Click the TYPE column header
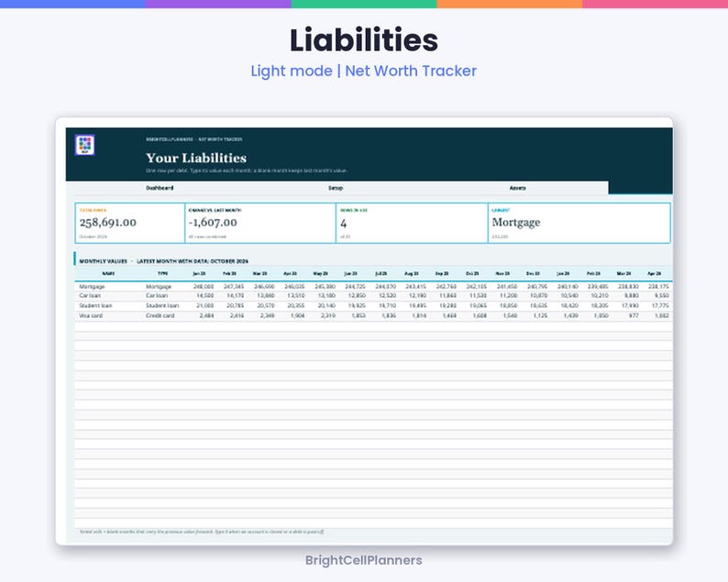The image size is (728, 582). (x=162, y=274)
